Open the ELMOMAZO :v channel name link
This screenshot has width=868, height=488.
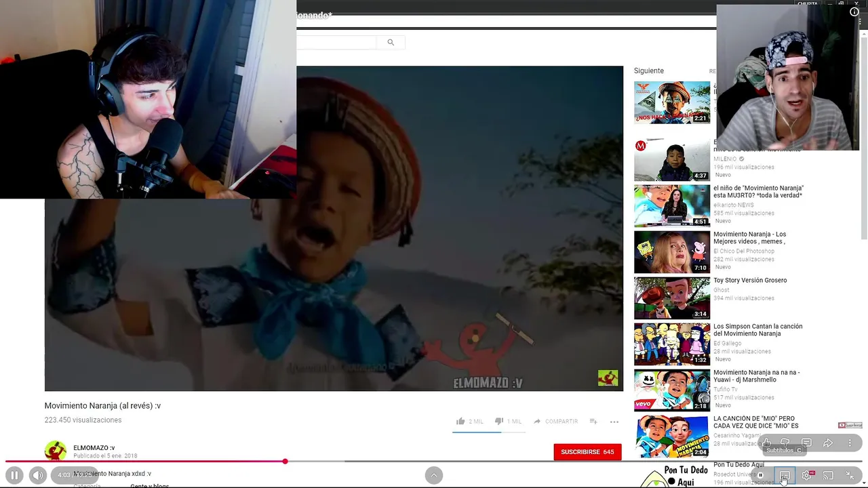pos(94,447)
